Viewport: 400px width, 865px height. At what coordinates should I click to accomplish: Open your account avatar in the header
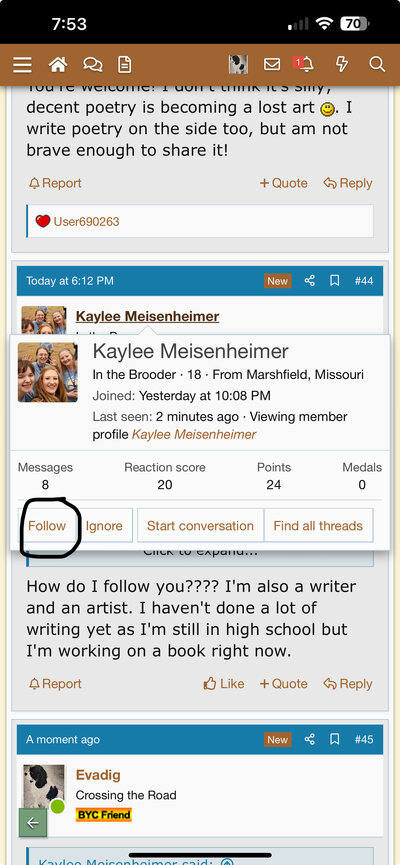pos(238,65)
